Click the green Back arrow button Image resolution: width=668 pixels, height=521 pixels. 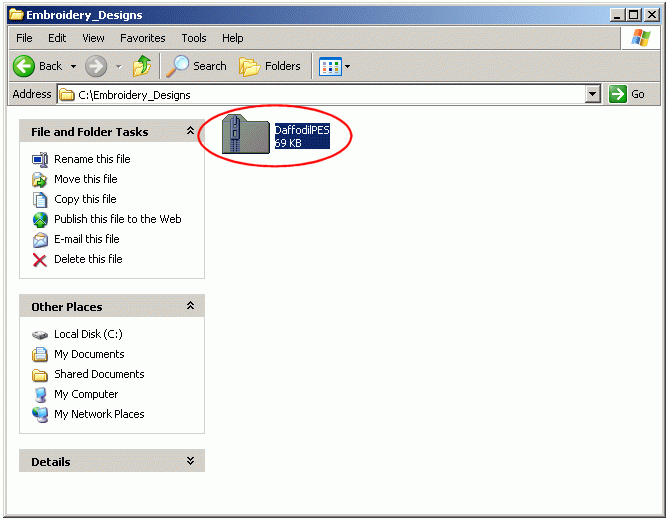pos(23,66)
